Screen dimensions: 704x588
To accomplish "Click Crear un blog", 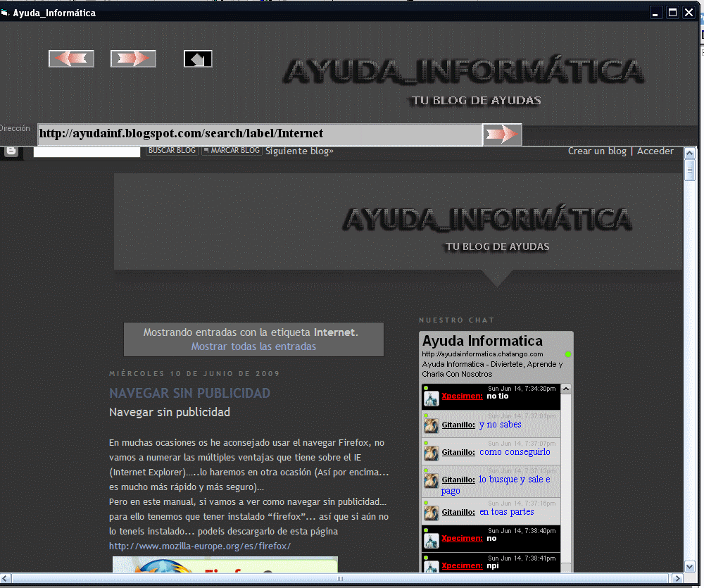I will 596,151.
